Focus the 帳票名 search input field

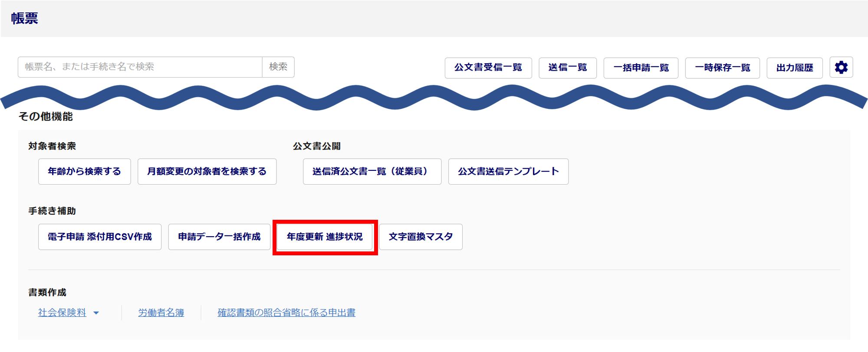(x=140, y=67)
